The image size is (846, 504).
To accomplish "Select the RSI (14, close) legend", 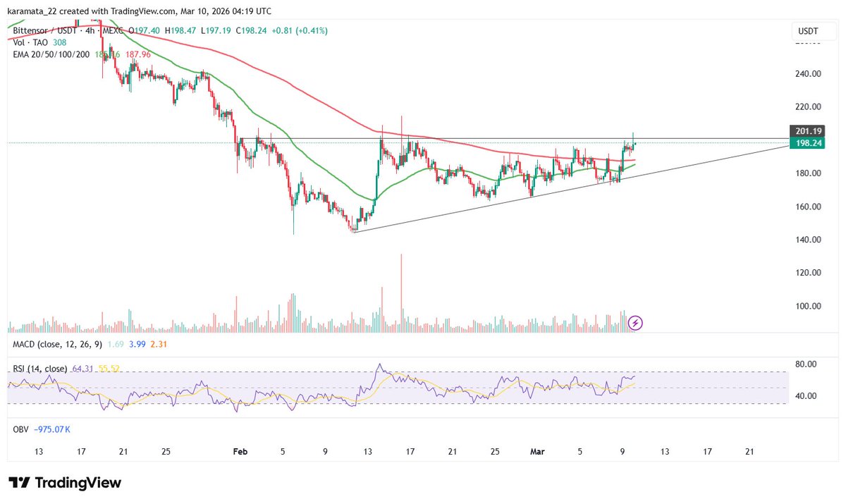I will coord(39,368).
